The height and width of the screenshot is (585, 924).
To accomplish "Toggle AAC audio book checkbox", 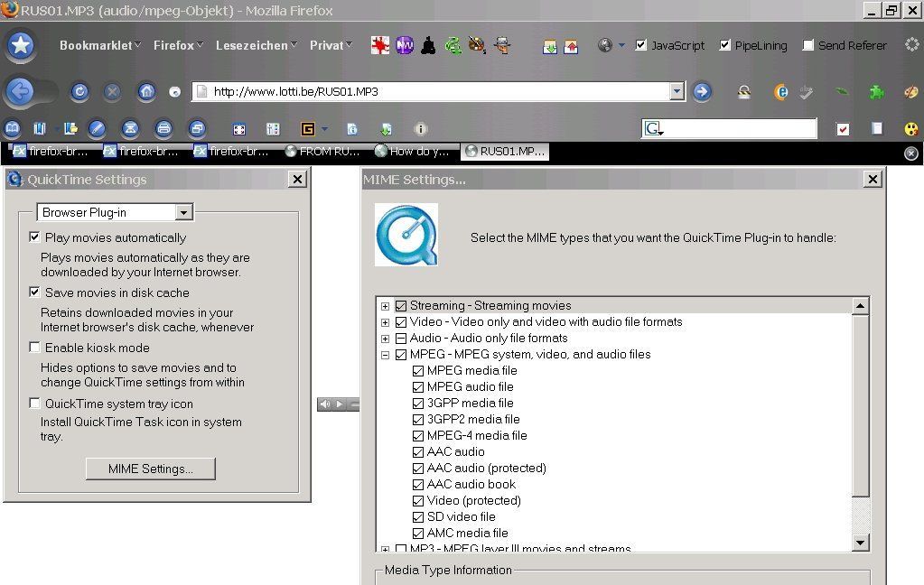I will point(418,484).
